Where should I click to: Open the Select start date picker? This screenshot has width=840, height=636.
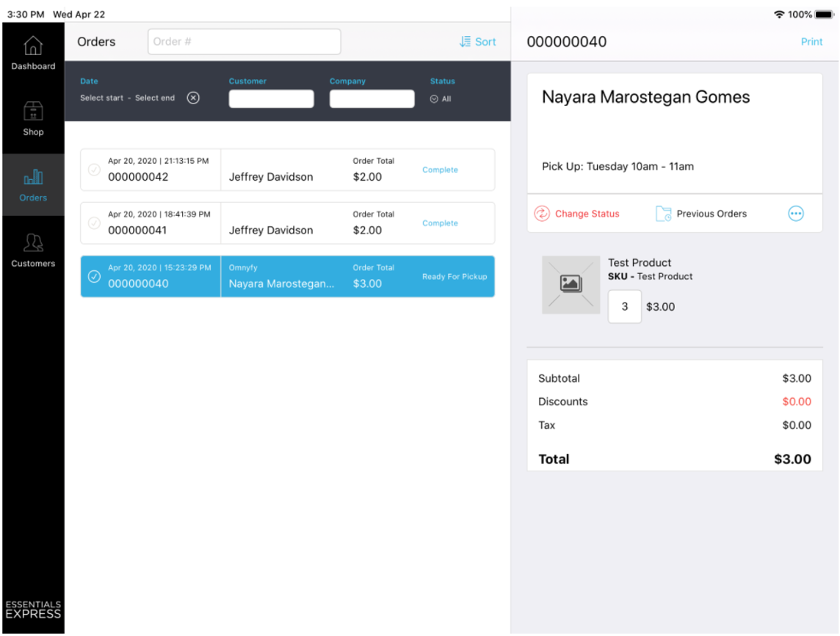point(102,98)
